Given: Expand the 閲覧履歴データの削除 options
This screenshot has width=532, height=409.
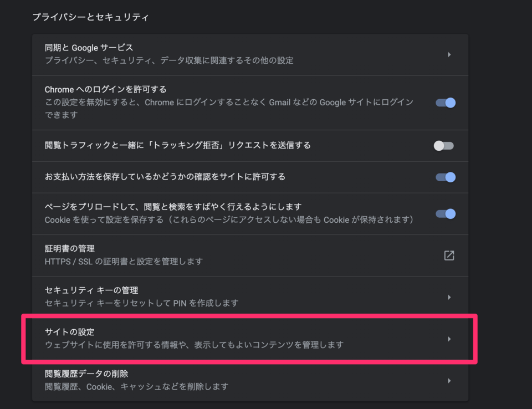Looking at the screenshot, I should (x=249, y=380).
